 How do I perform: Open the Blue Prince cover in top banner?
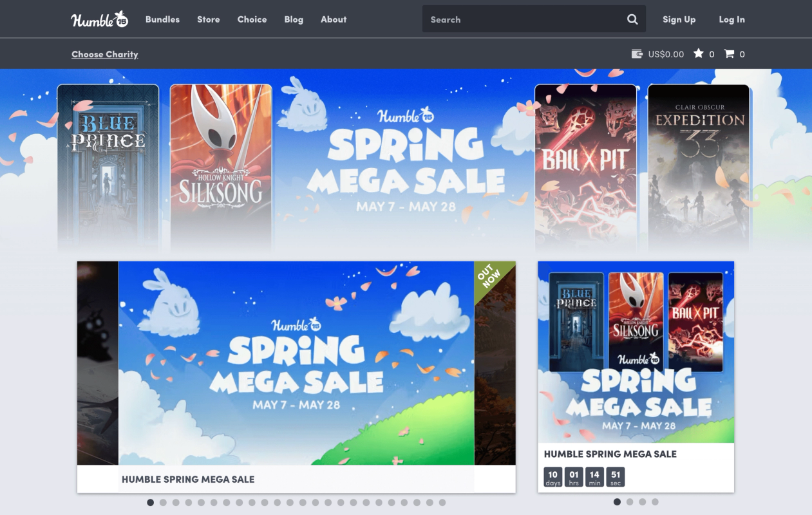(108, 167)
